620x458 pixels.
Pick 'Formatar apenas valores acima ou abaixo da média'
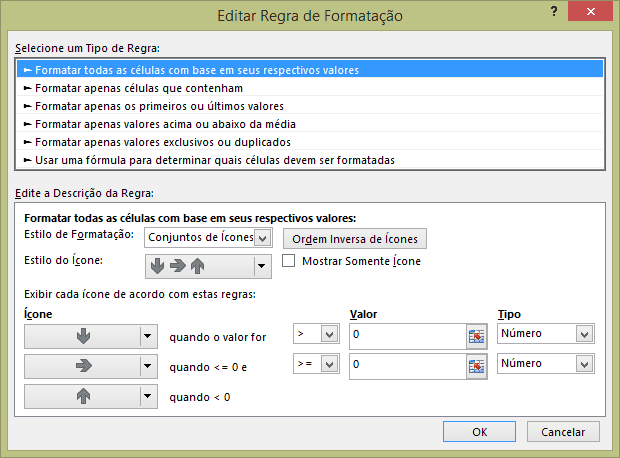point(310,124)
